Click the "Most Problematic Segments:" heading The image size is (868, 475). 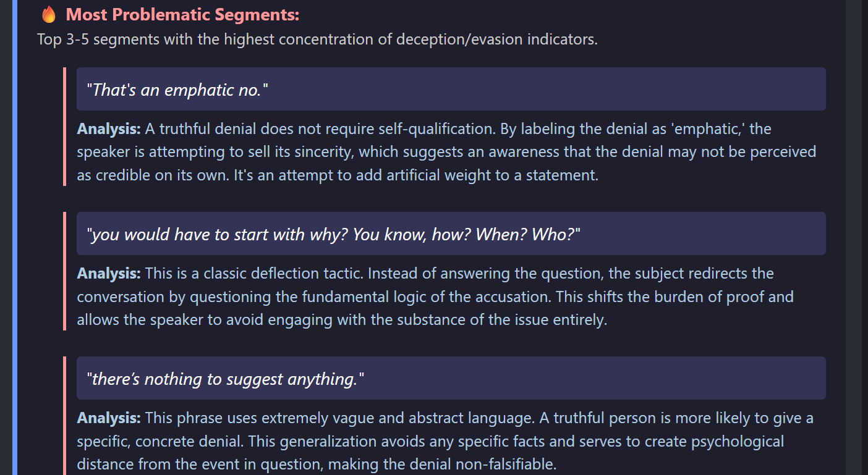coord(182,15)
